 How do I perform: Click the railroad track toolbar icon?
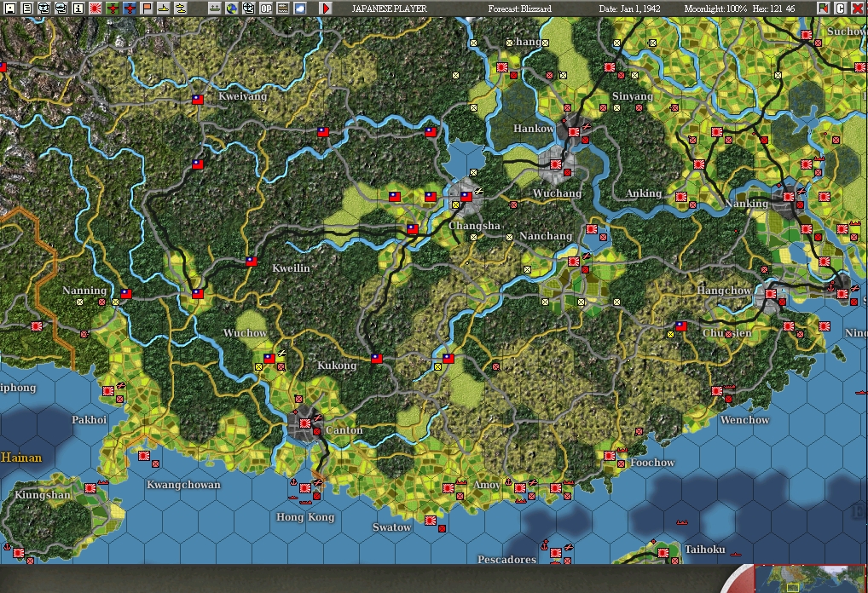click(283, 9)
